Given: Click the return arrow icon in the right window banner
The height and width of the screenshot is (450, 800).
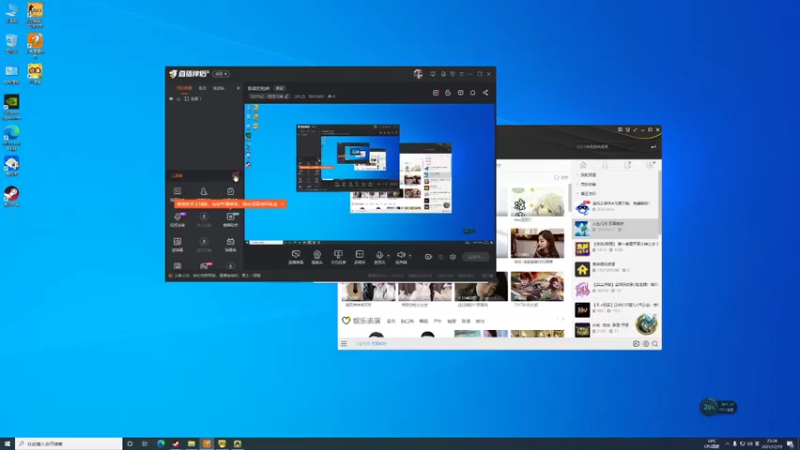Looking at the screenshot, I should tap(654, 147).
